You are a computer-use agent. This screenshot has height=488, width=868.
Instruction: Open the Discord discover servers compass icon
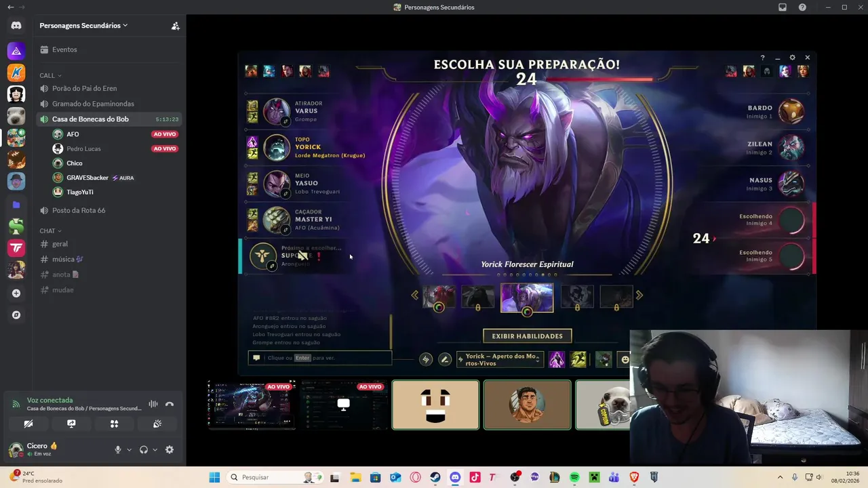tap(16, 315)
